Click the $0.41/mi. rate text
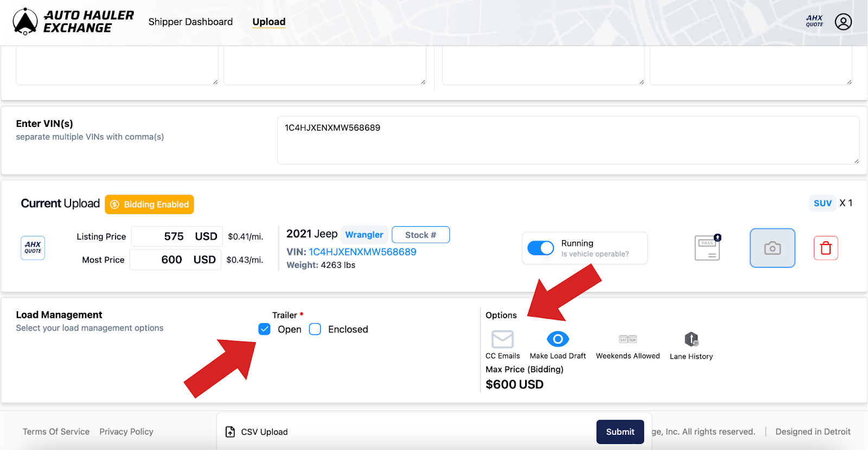The height and width of the screenshot is (450, 868). pyautogui.click(x=245, y=236)
